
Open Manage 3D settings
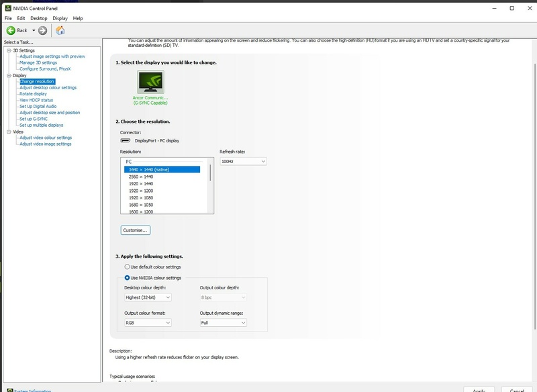pyautogui.click(x=38, y=62)
